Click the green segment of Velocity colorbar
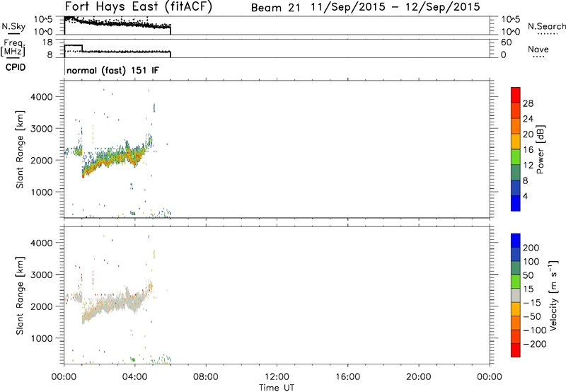The height and width of the screenshot is (392, 566). 516,282
